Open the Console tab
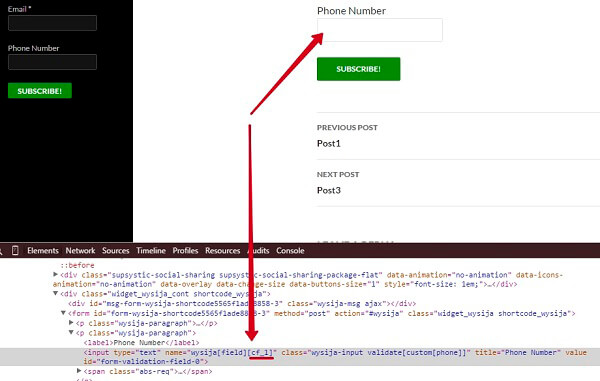600x381 pixels. point(290,251)
